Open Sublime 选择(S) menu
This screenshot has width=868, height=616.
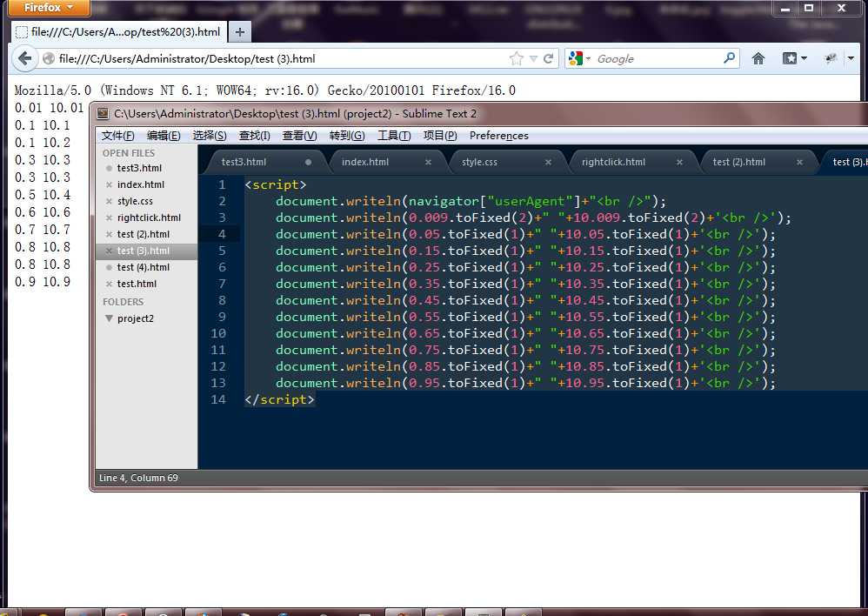pos(210,136)
